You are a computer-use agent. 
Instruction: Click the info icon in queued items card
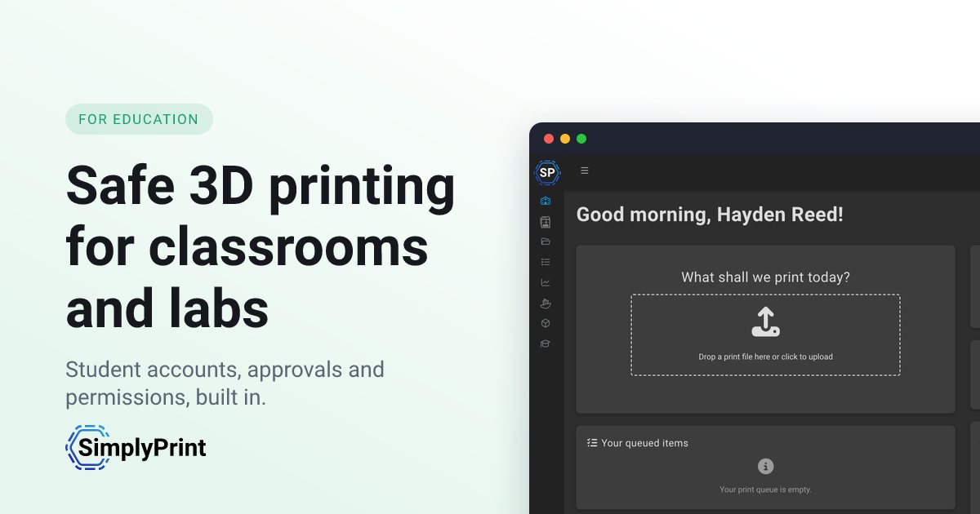765,466
